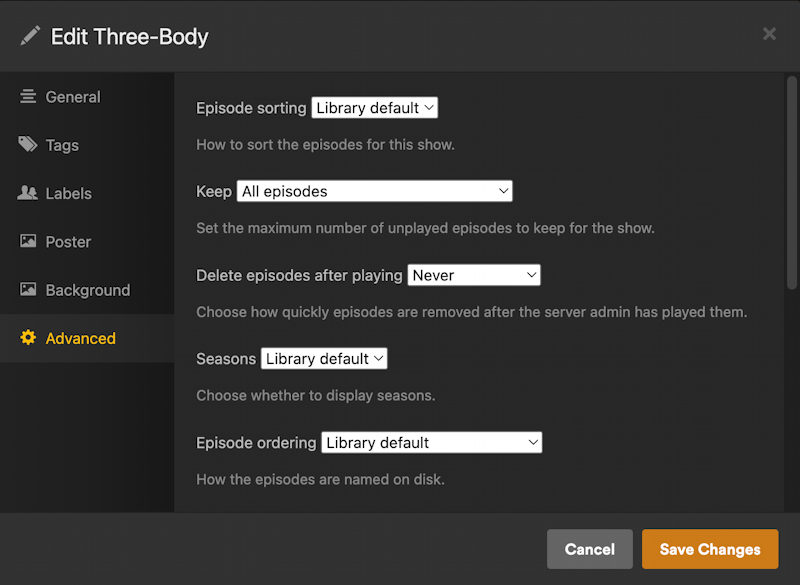800x585 pixels.
Task: Click 'Choose how quickly episodes are removed' text
Action: coord(471,312)
